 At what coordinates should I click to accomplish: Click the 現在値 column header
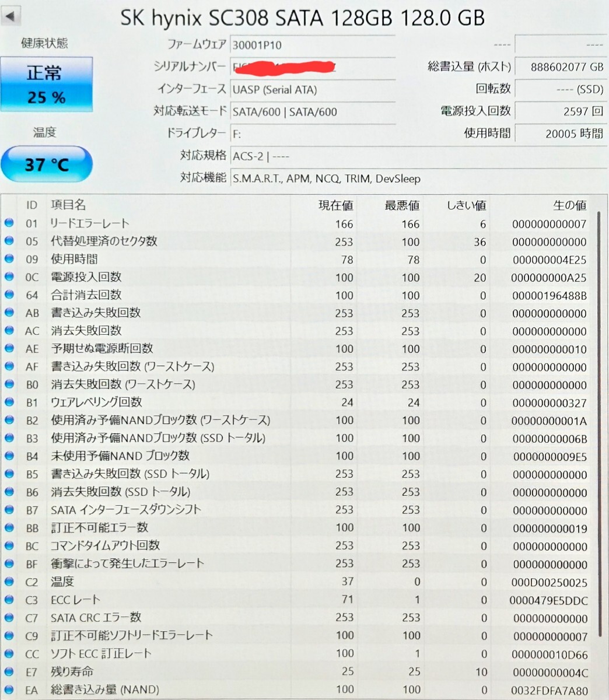[335, 205]
